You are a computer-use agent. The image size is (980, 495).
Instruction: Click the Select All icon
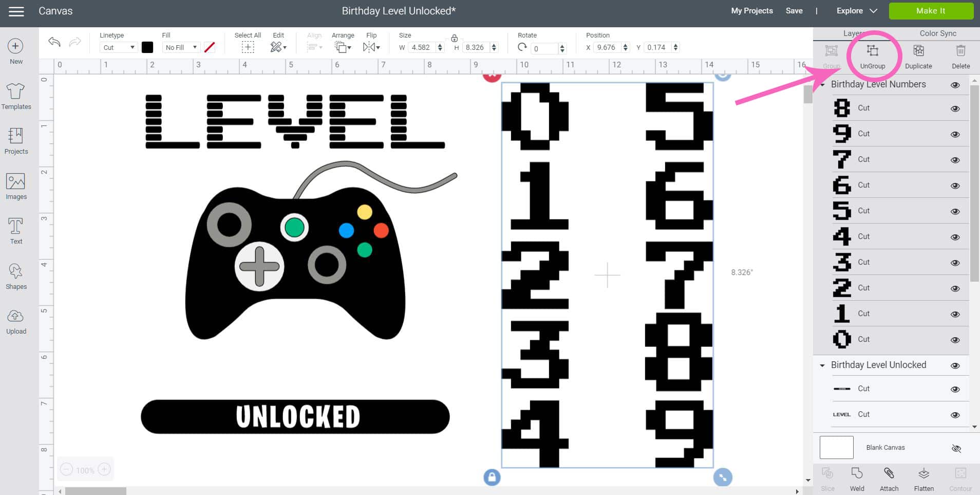(x=248, y=47)
